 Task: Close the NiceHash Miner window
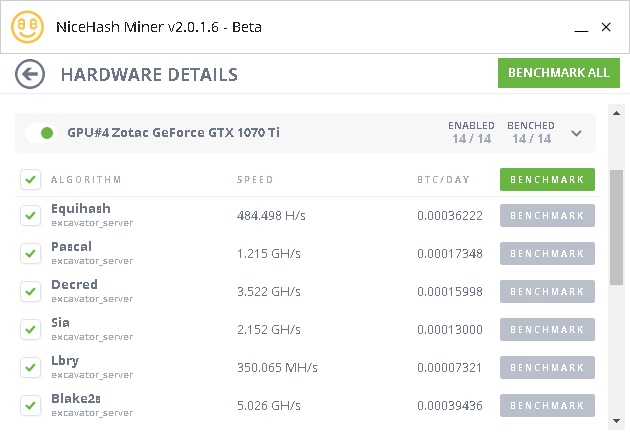(606, 27)
